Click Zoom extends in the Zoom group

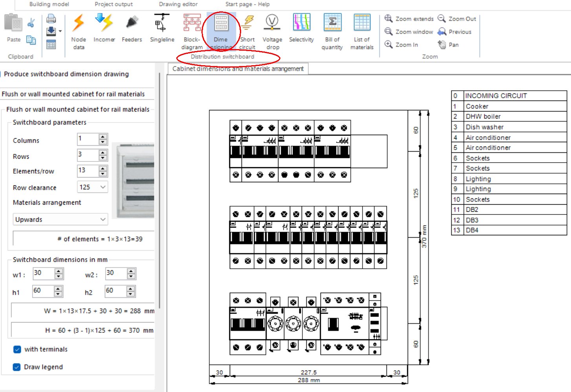409,18
